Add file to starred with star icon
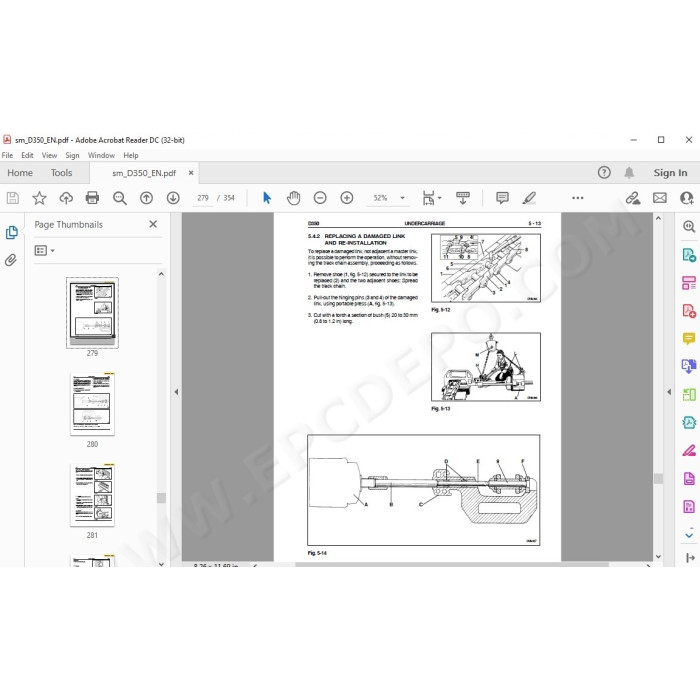Viewport: 700px width, 700px height. (x=39, y=198)
